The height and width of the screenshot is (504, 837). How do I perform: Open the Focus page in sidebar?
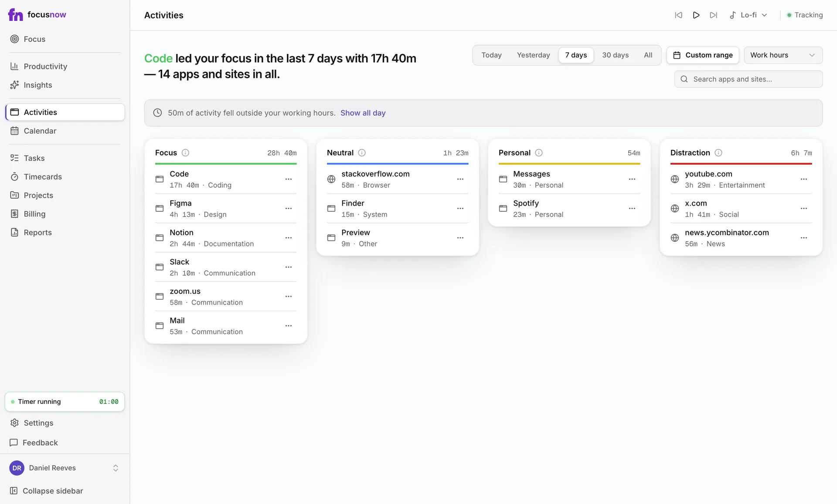tap(65, 39)
